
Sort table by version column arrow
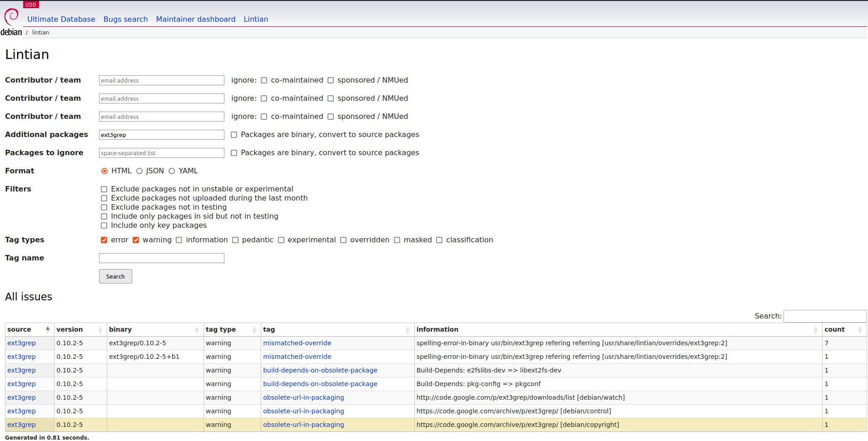100,329
